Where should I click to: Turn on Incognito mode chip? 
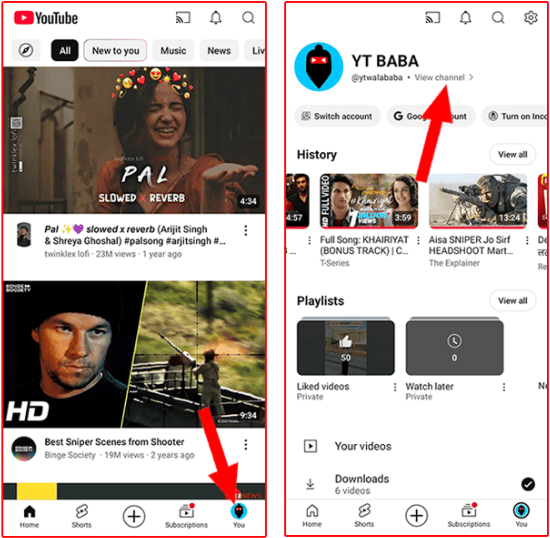(x=515, y=116)
